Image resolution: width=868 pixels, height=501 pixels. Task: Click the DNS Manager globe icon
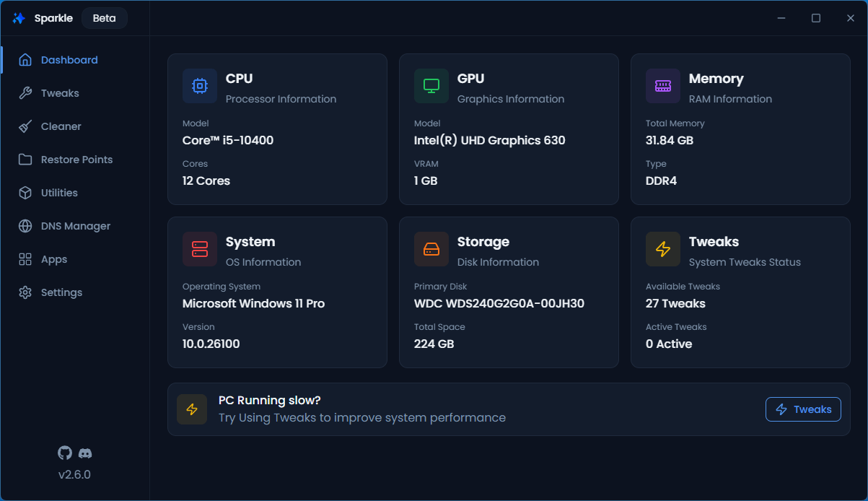(25, 226)
